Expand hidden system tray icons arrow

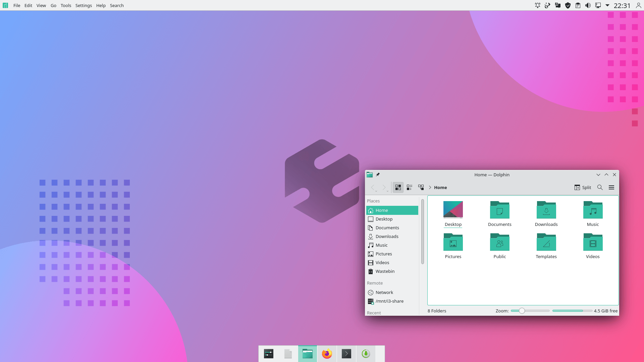[607, 5]
